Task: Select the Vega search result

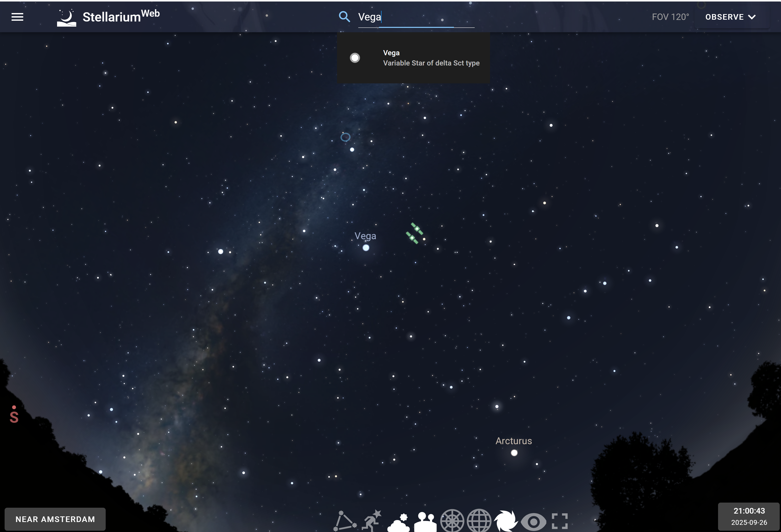Action: click(x=413, y=58)
